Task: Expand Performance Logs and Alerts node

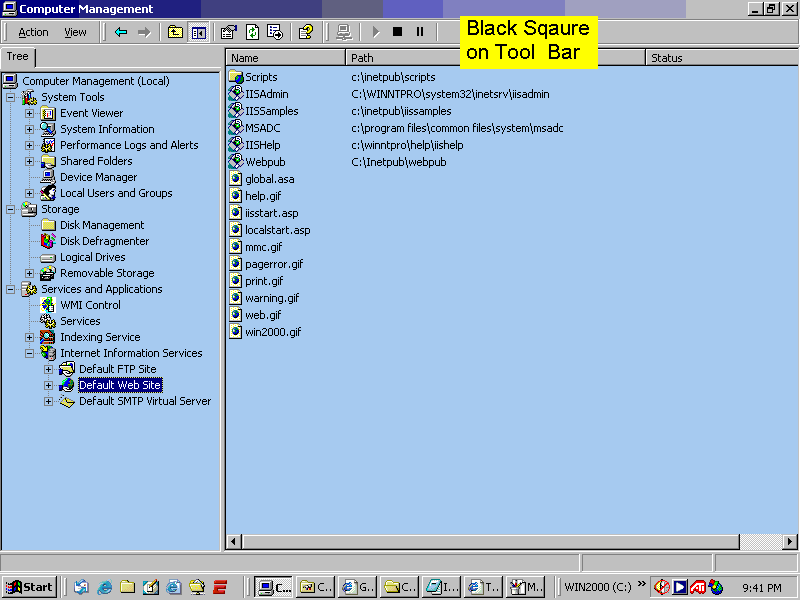Action: [x=30, y=145]
